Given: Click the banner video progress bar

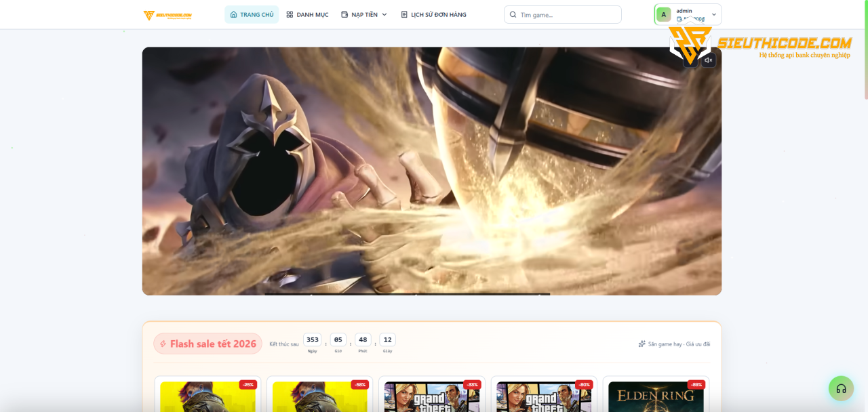Looking at the screenshot, I should (407, 294).
